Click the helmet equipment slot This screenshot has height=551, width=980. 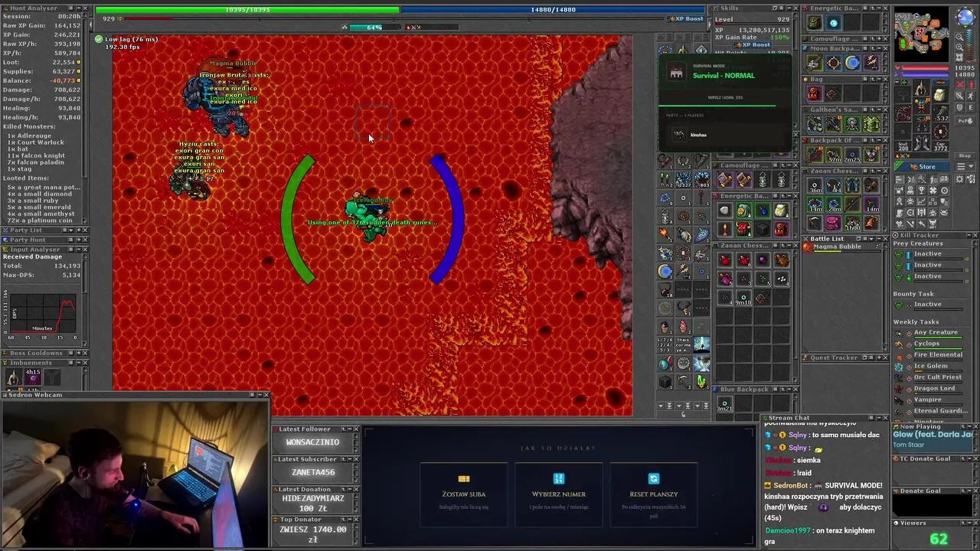tap(922, 88)
